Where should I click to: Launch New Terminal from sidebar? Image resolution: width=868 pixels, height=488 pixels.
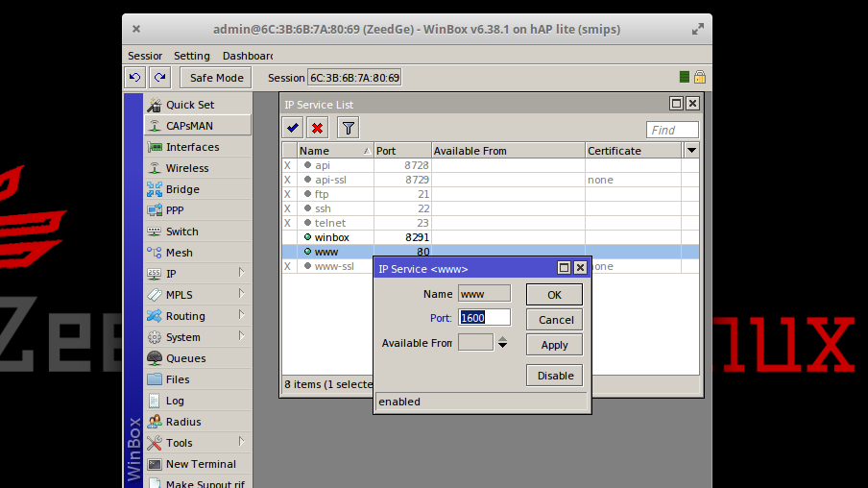(198, 464)
